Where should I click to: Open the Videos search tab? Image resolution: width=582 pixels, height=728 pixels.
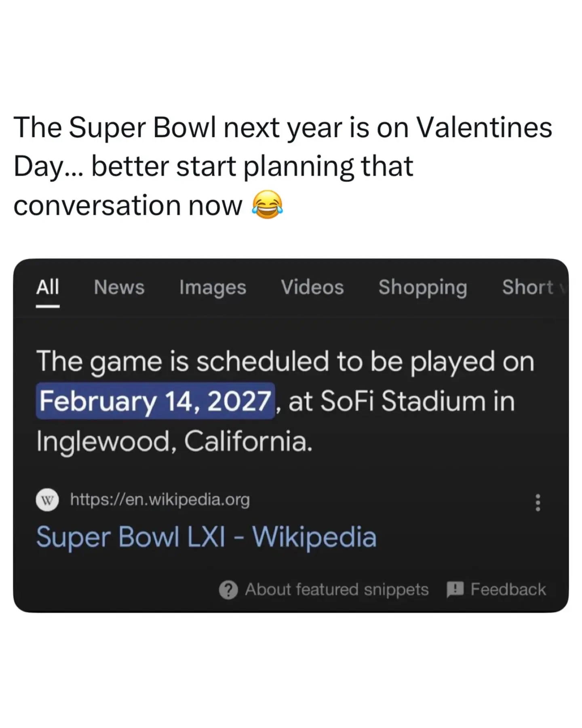coord(312,288)
